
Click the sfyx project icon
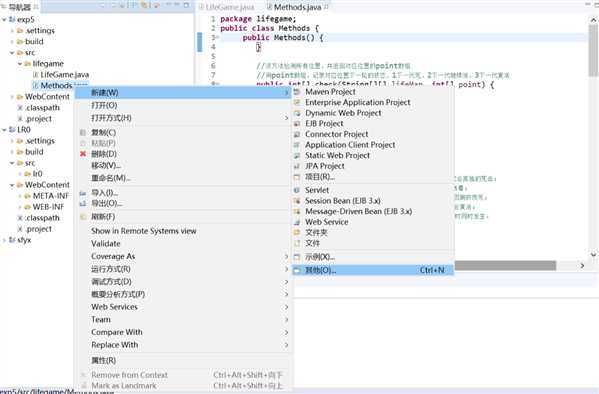[x=12, y=240]
